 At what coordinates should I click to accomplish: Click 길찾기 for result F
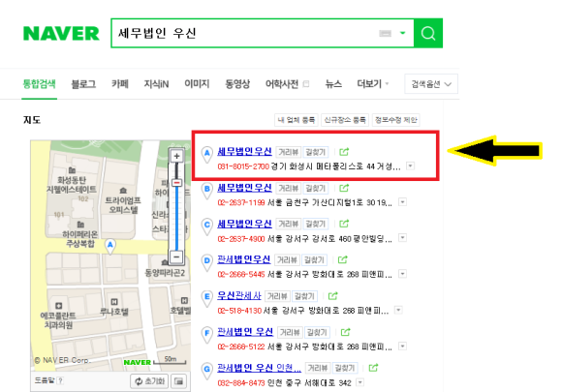pyautogui.click(x=317, y=332)
